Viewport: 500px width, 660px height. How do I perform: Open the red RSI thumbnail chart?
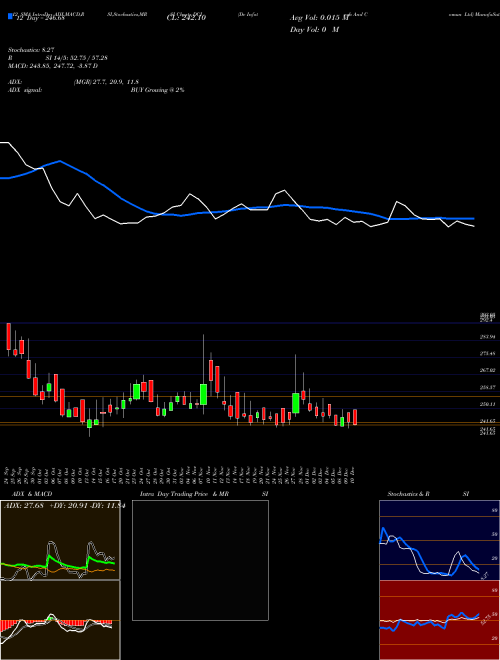point(439,620)
